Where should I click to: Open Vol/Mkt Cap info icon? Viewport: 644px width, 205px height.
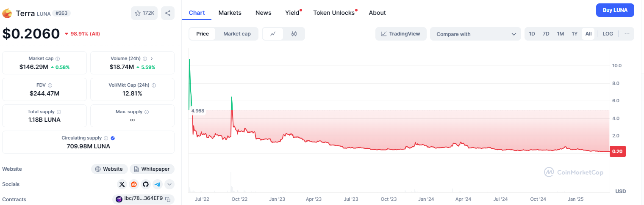pyautogui.click(x=153, y=85)
